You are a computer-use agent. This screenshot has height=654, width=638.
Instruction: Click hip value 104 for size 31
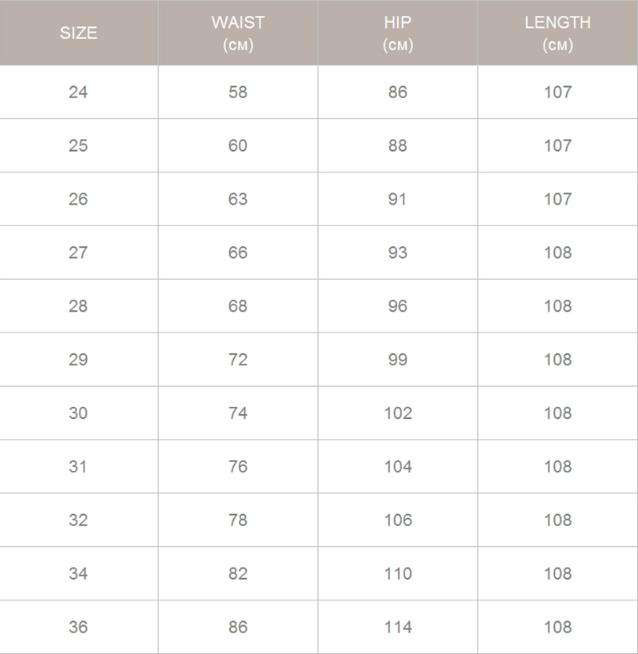pos(398,467)
